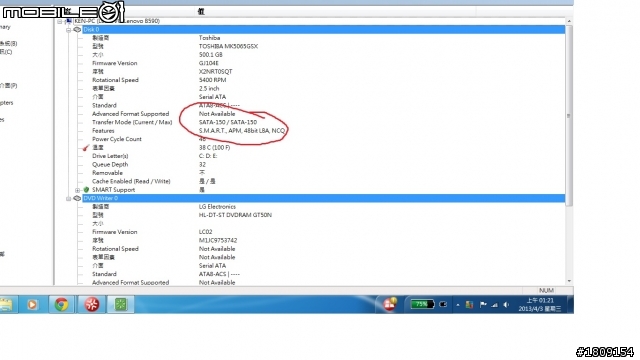640x360 pixels.
Task: Click the Disk 0 drive icon
Action: (77, 29)
